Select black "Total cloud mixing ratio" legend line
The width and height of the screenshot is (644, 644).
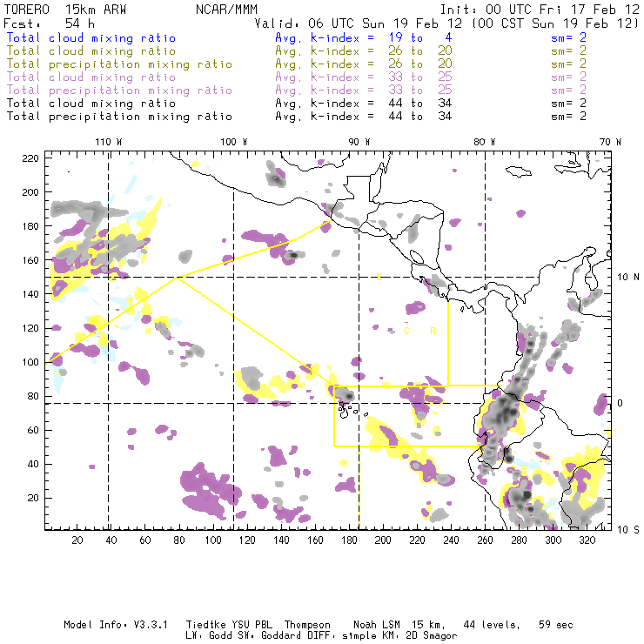[91, 104]
